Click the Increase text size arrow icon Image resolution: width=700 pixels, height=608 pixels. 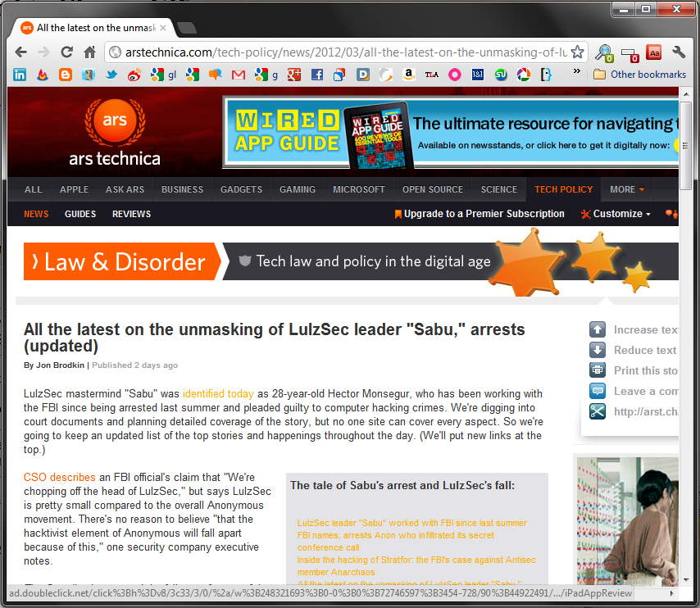[598, 329]
